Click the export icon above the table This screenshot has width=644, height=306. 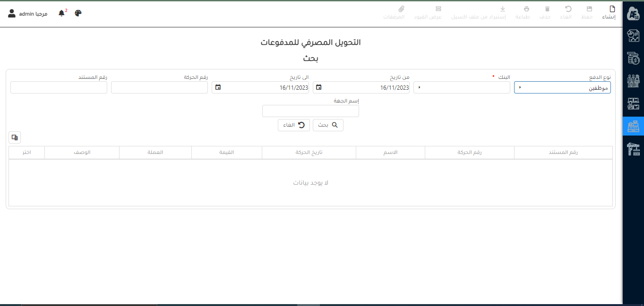[15, 137]
